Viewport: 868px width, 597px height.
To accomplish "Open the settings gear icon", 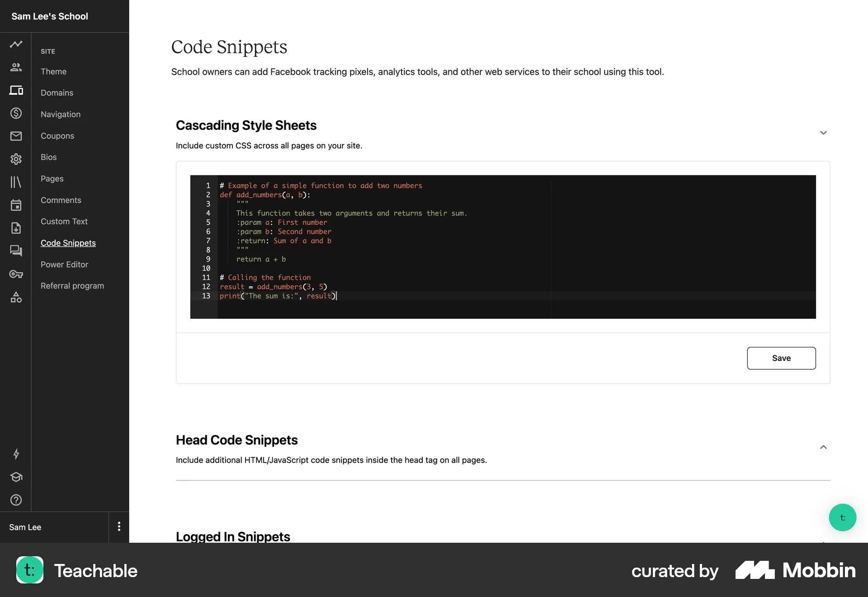I will (16, 159).
